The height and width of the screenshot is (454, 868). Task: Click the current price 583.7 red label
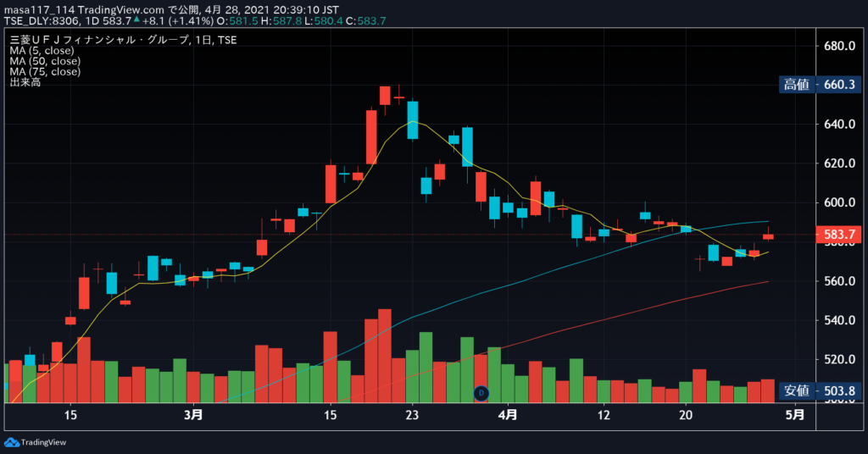[838, 235]
